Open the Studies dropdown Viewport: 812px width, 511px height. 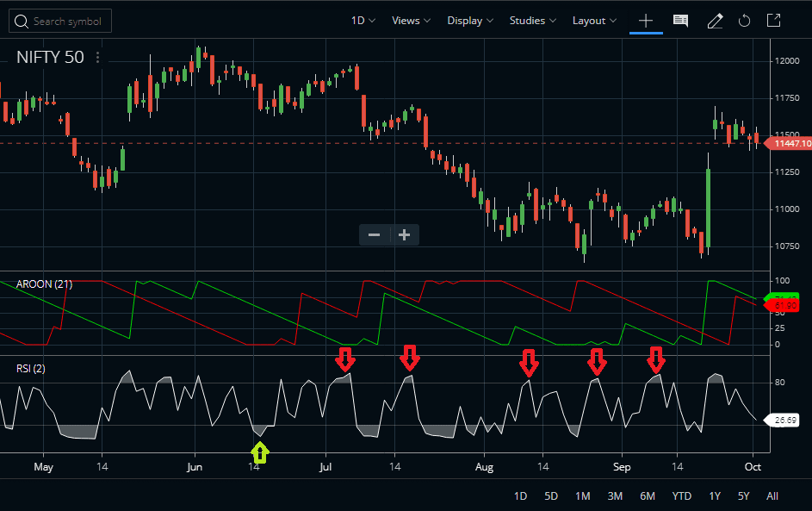533,21
